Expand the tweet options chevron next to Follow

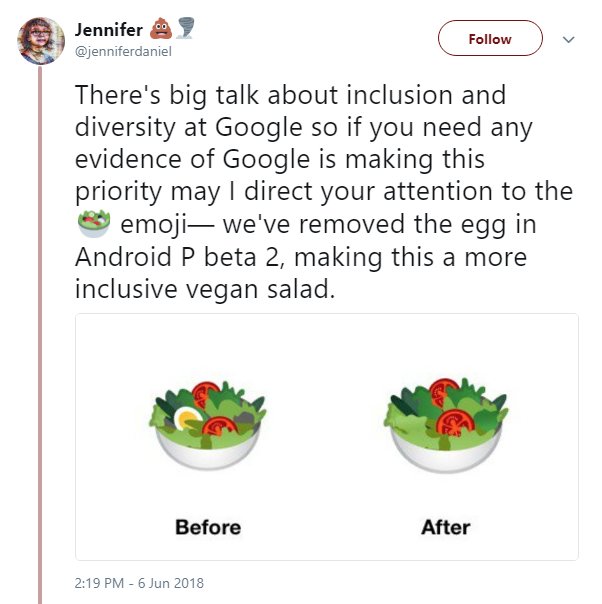pos(569,40)
